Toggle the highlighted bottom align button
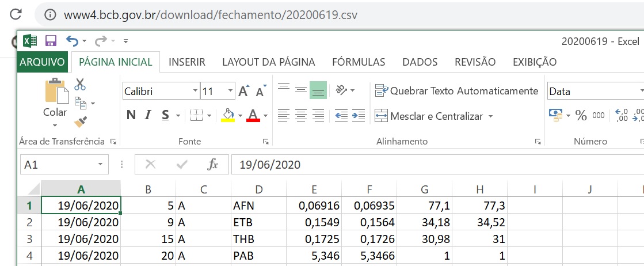644x266 pixels. [318, 90]
